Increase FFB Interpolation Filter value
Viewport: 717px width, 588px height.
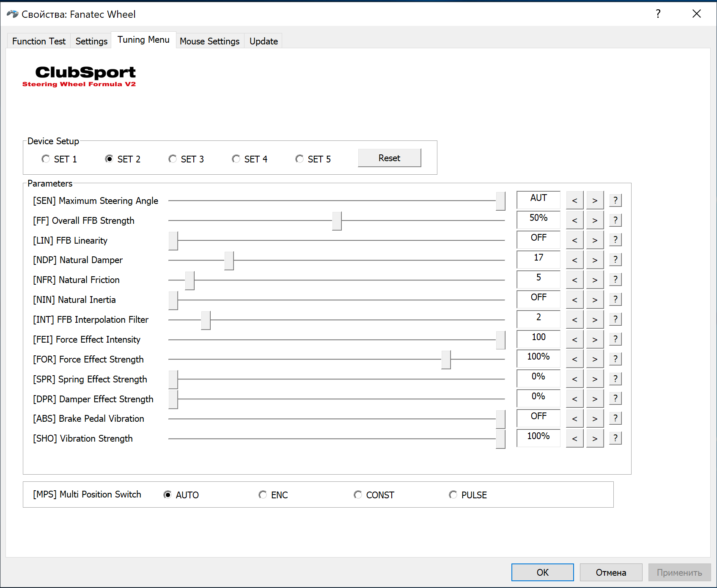(x=595, y=319)
